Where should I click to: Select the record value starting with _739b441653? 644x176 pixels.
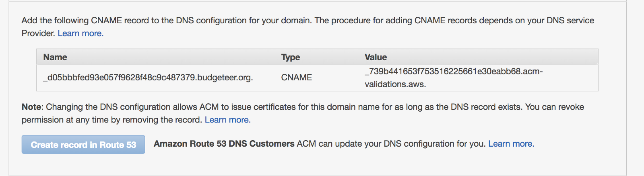pyautogui.click(x=454, y=72)
